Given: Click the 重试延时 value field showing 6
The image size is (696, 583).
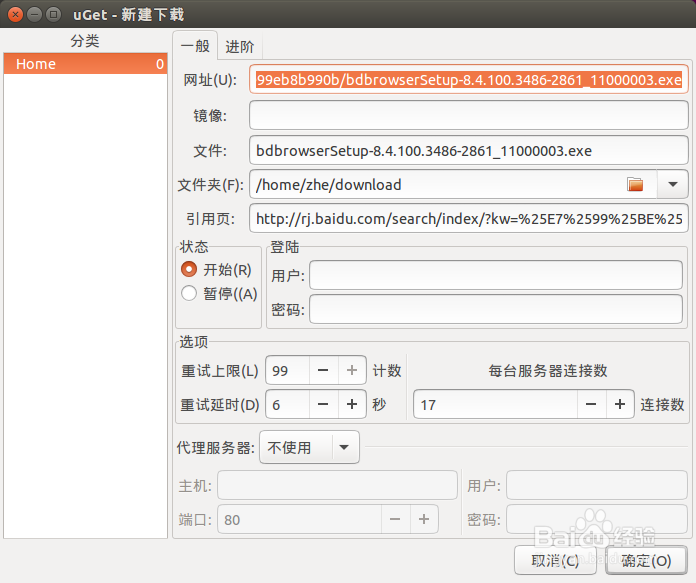Looking at the screenshot, I should 287,405.
